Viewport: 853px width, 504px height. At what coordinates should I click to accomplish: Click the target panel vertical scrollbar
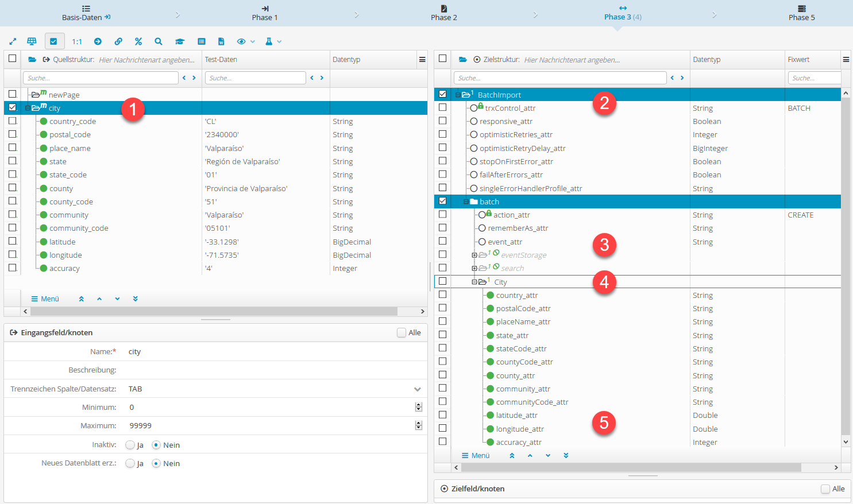click(x=846, y=266)
